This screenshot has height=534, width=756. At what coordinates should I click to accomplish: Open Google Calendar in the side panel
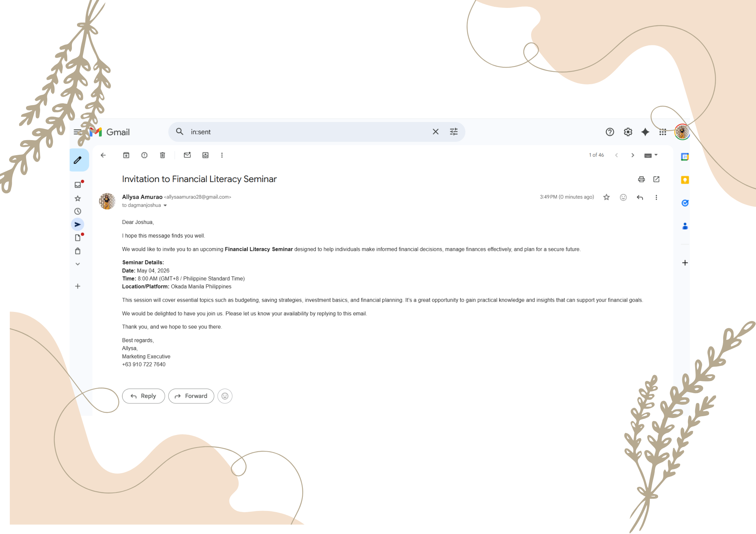coord(685,157)
